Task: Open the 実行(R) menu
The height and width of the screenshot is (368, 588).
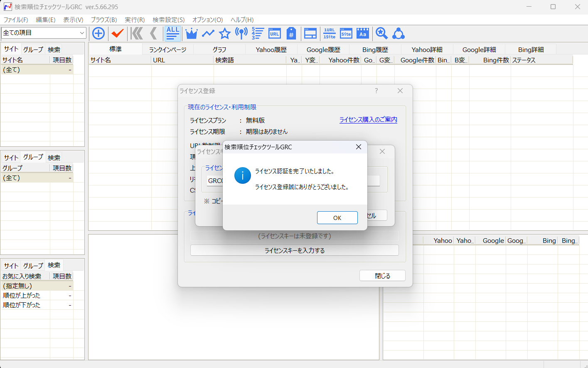Action: [135, 20]
